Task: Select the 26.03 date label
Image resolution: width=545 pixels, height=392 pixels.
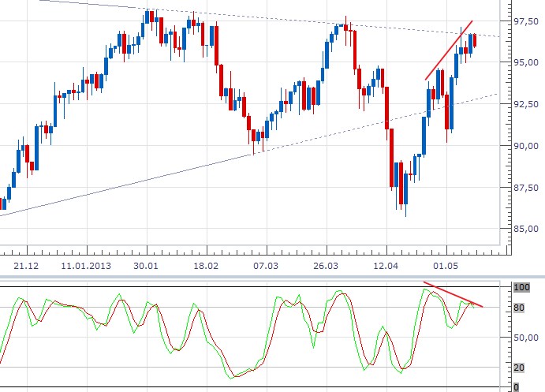Action: coord(327,267)
